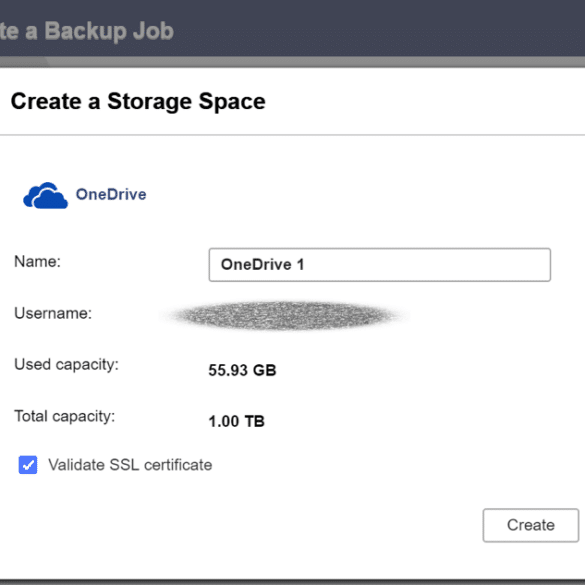The width and height of the screenshot is (585, 585).
Task: Select the 55.93 GB used capacity value
Action: click(242, 370)
